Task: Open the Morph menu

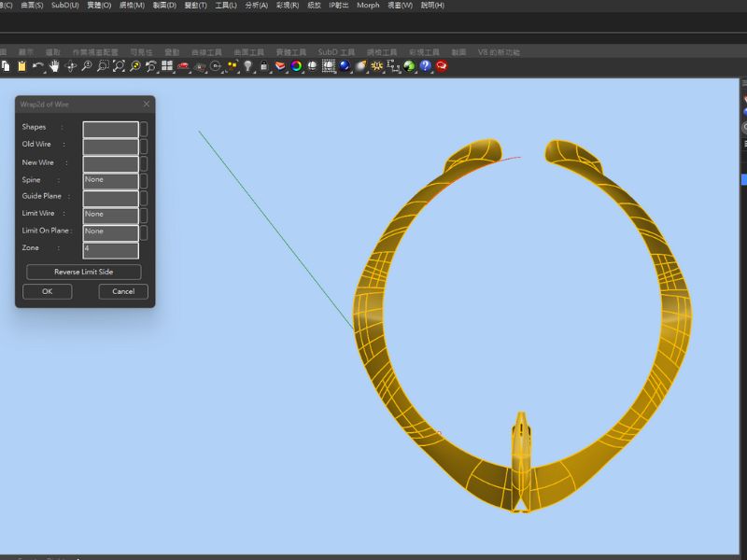Action: click(368, 6)
